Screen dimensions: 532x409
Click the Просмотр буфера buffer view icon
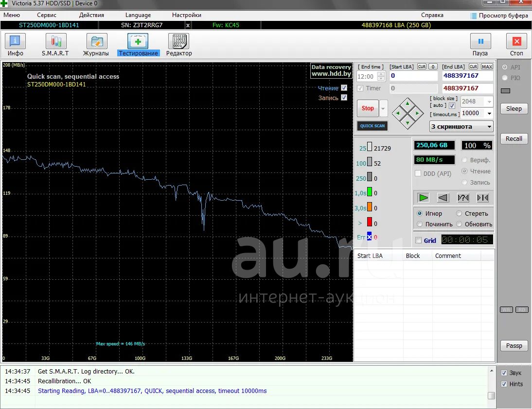[474, 16]
